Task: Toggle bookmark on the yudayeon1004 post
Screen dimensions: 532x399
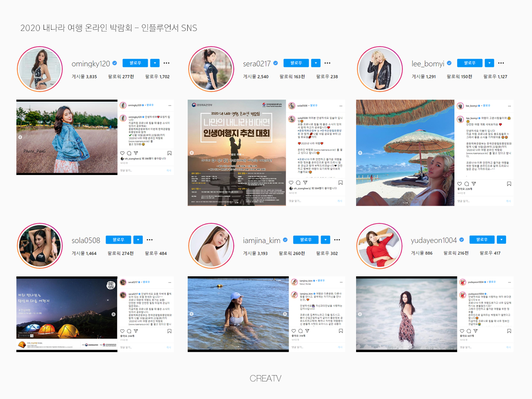Action: 509,331
